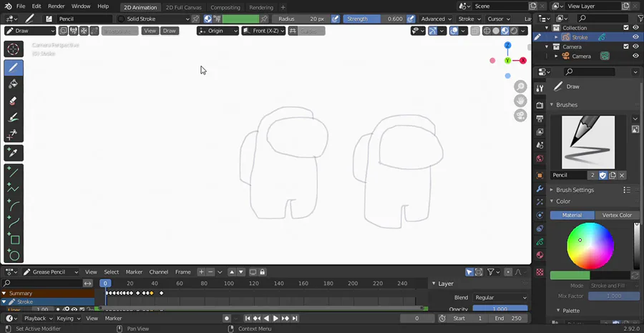This screenshot has height=333, width=644.
Task: Click the X axis on navigation gizmo
Action: coord(523,61)
